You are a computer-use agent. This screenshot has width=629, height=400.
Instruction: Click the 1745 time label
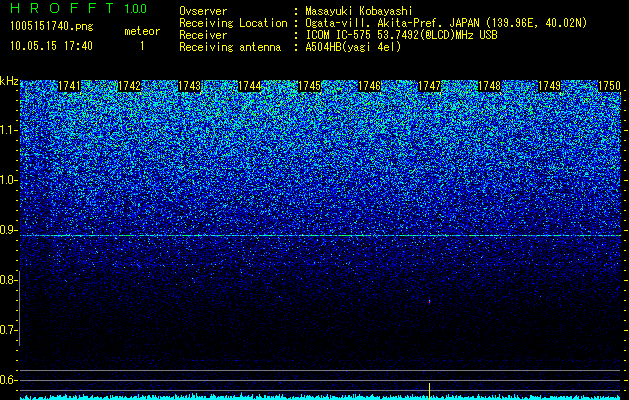pyautogui.click(x=309, y=86)
